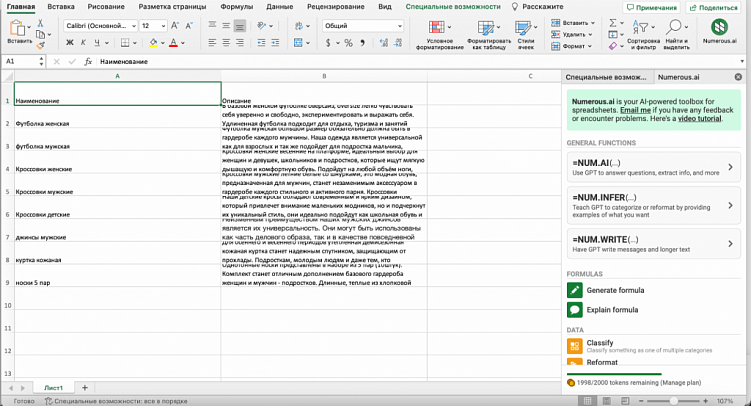
Task: Center text horizontally in the cell
Action: (x=226, y=43)
